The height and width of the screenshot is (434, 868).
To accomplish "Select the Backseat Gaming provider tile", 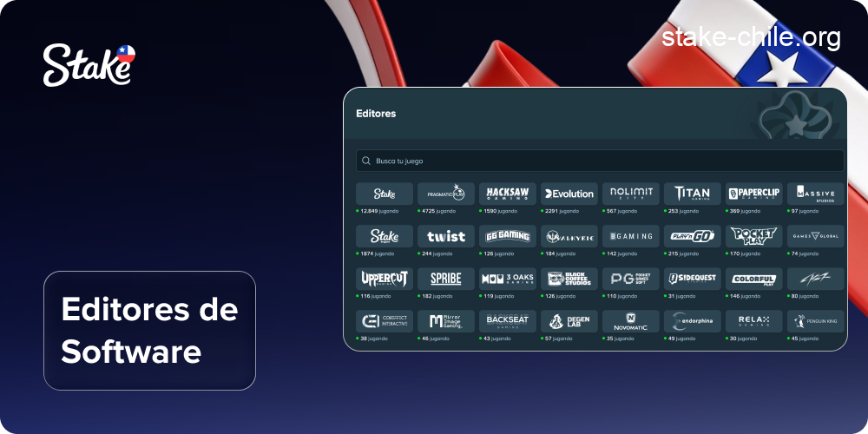I will coord(508,321).
